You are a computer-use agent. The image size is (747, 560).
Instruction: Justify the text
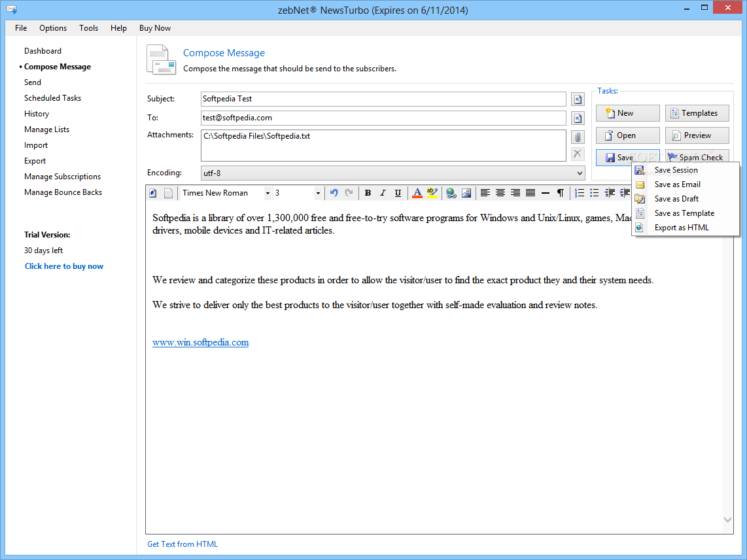[x=530, y=193]
